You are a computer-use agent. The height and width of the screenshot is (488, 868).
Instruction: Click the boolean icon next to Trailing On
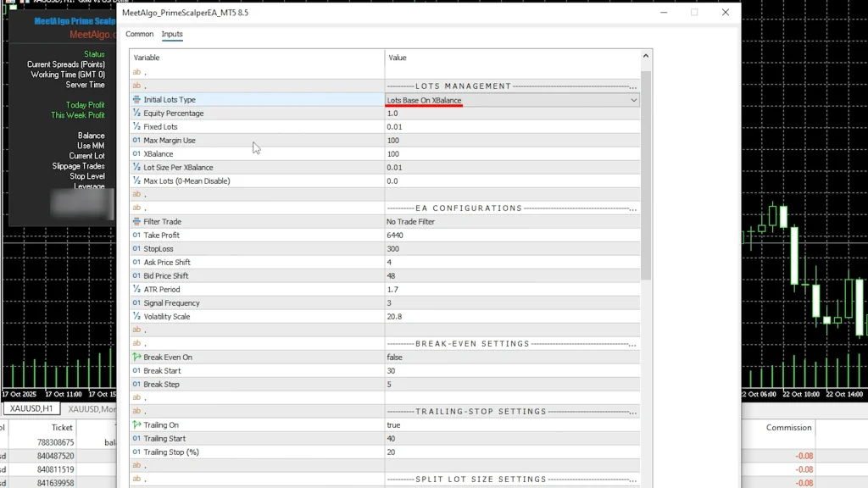click(136, 425)
